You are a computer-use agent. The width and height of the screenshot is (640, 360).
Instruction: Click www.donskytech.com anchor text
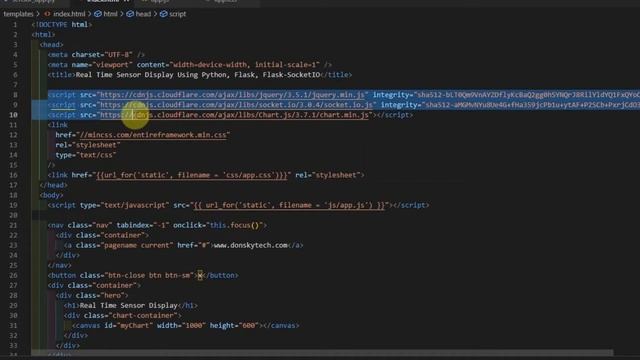tap(251, 245)
